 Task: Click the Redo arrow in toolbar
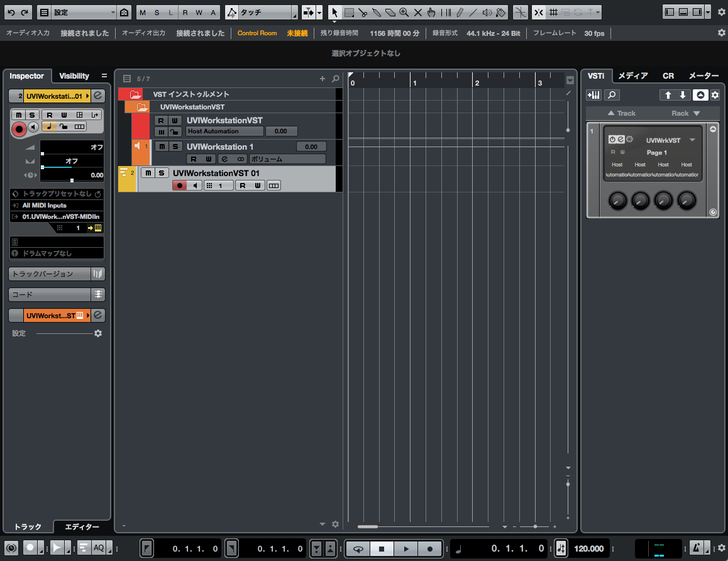pos(25,13)
